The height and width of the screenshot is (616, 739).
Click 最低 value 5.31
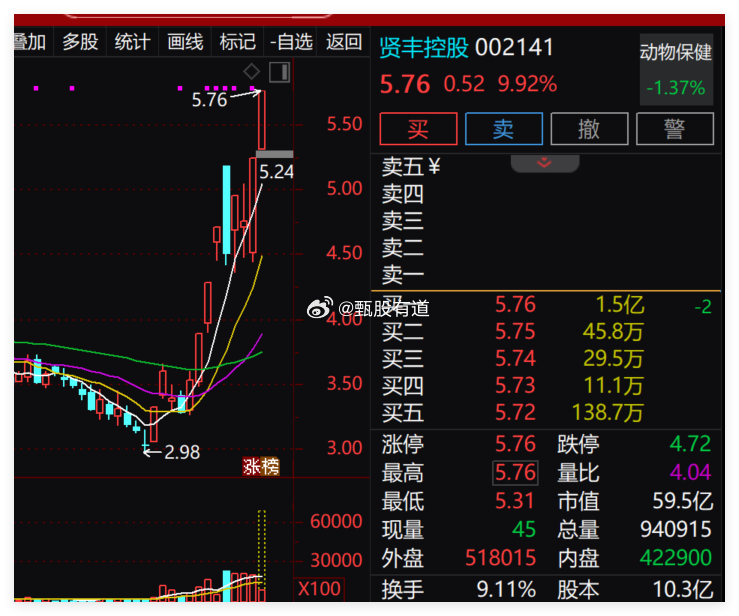pos(514,501)
